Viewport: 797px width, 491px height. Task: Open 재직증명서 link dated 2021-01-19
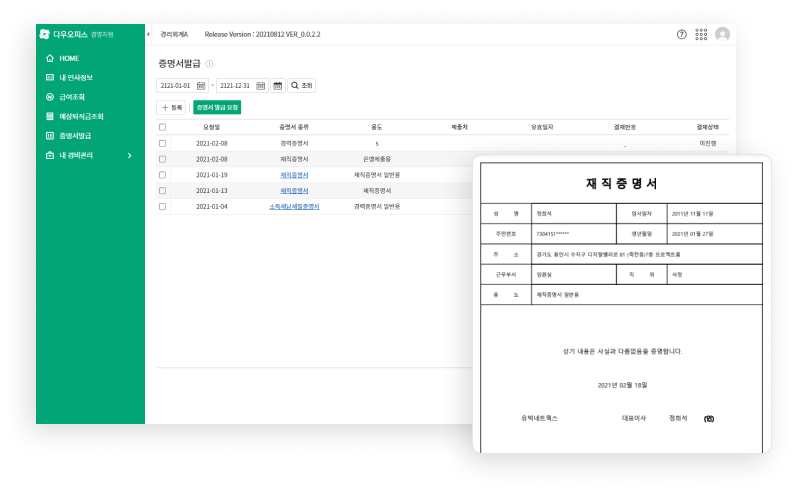pyautogui.click(x=294, y=175)
